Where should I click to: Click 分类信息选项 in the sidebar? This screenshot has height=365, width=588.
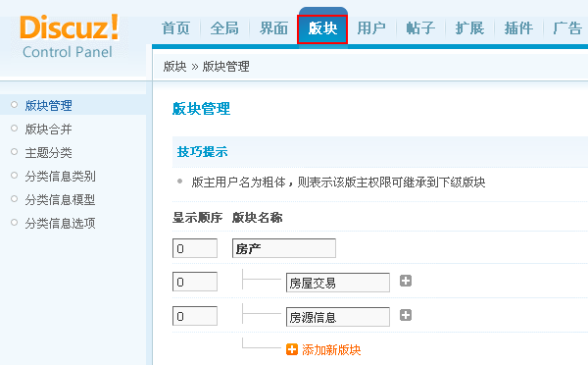tap(60, 224)
